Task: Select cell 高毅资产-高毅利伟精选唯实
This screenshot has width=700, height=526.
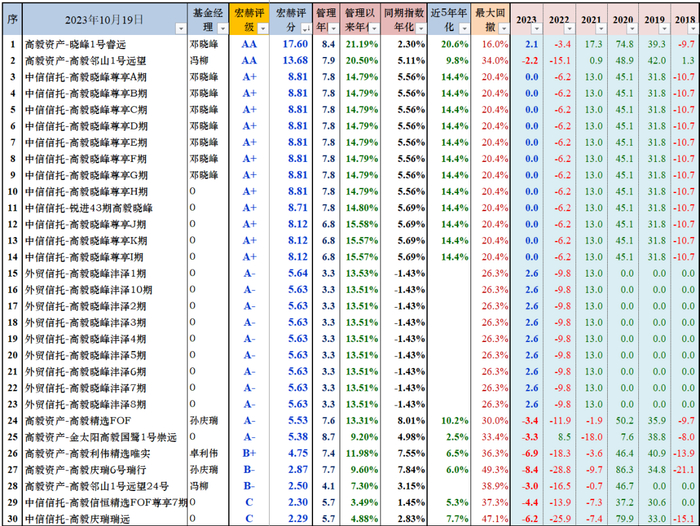Action: (x=105, y=454)
